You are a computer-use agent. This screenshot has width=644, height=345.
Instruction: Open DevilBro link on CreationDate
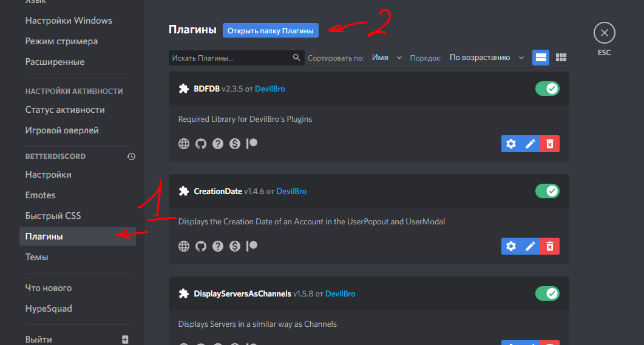291,191
